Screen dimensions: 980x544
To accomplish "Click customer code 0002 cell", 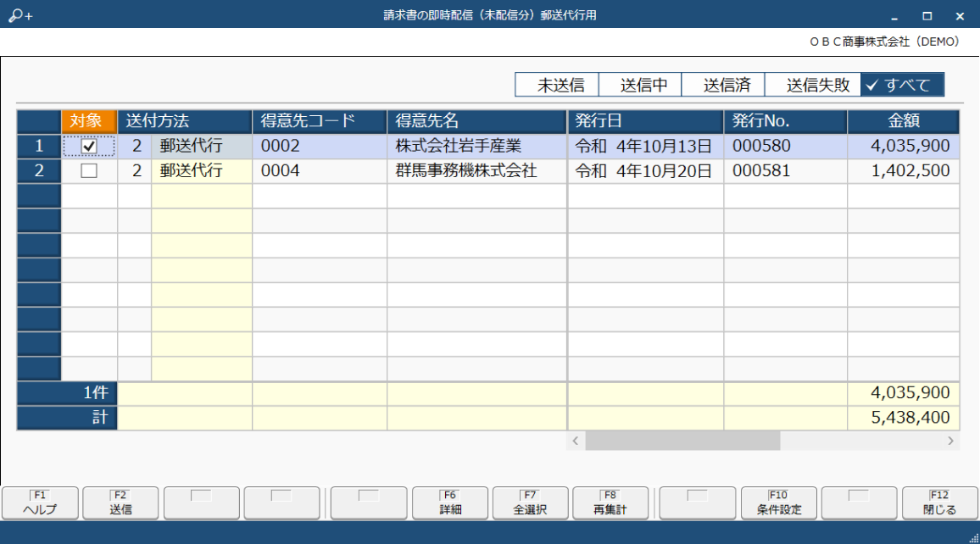I will (x=320, y=146).
